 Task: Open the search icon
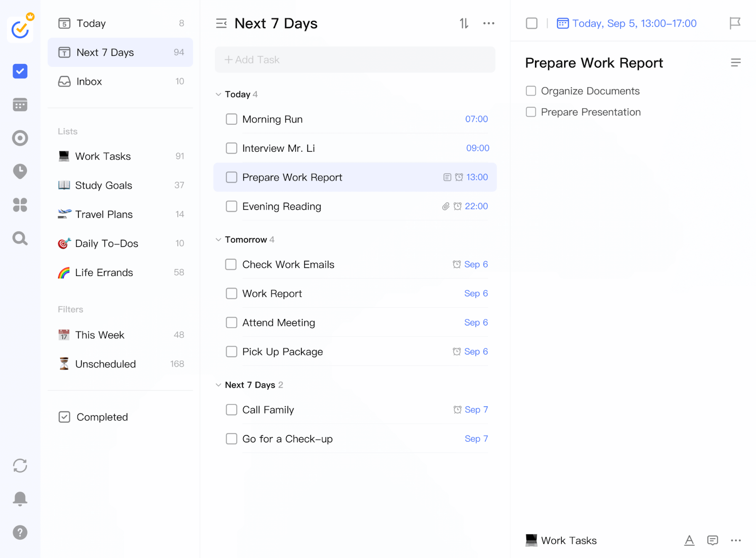(x=20, y=239)
